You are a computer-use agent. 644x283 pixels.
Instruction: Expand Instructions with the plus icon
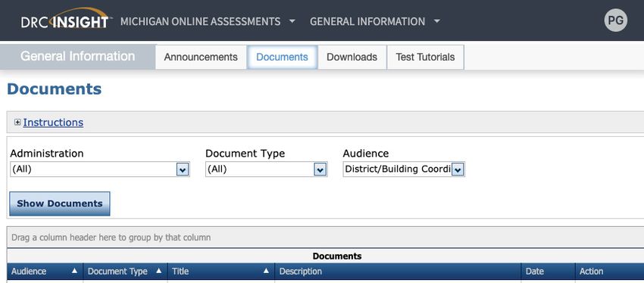click(17, 123)
